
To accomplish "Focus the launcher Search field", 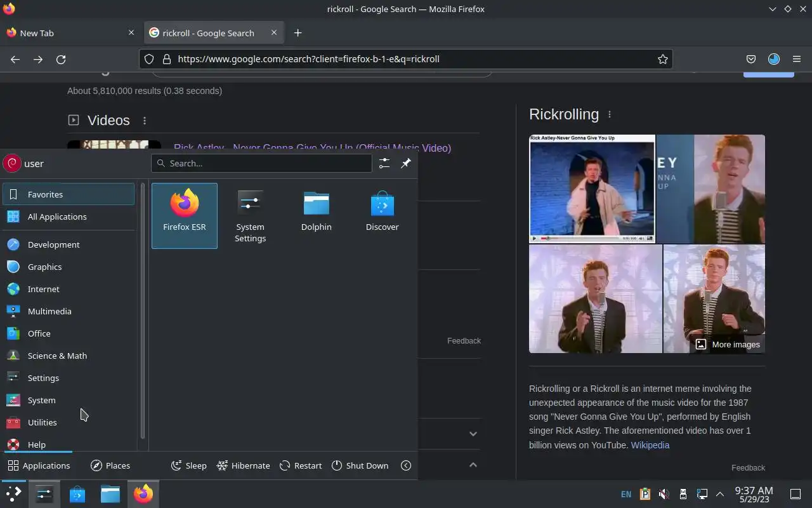I will click(x=261, y=163).
